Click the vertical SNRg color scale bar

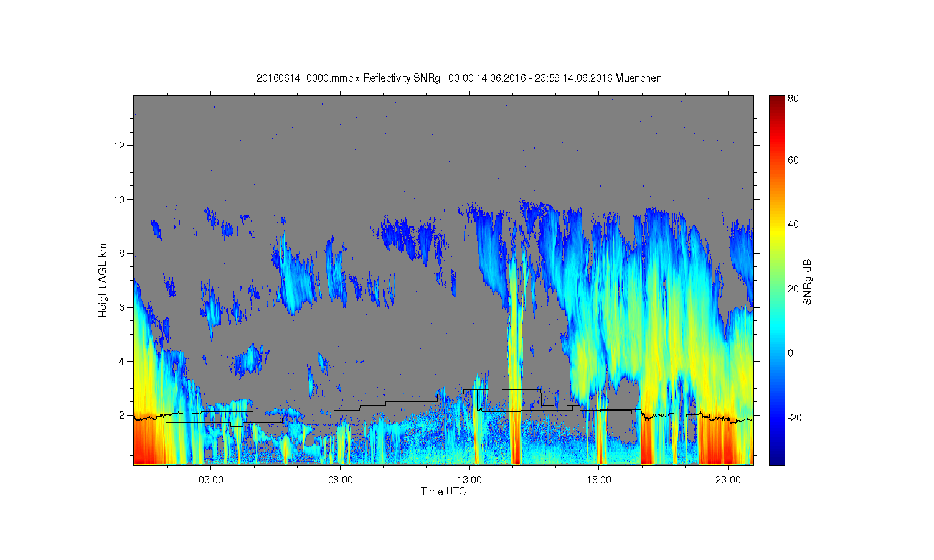(776, 280)
